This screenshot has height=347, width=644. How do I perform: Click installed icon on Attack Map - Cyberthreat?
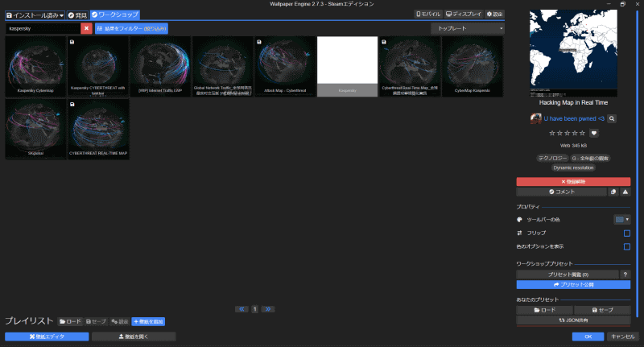click(259, 42)
